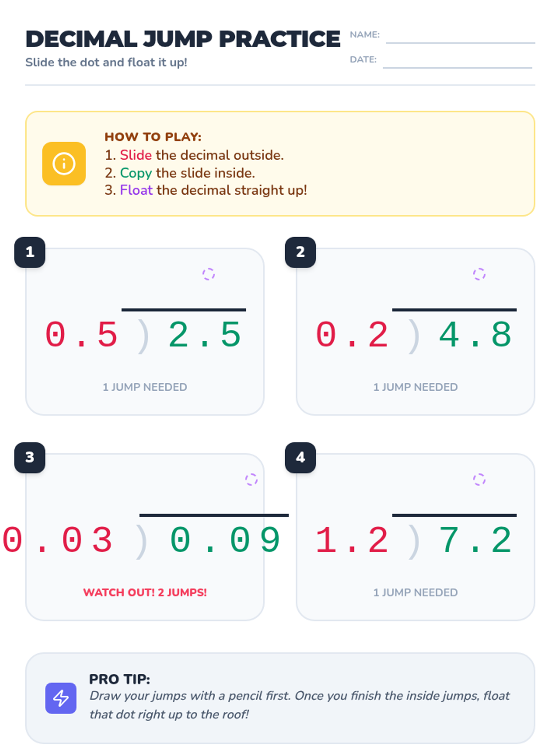Image resolution: width=560 pixels, height=747 pixels.
Task: Click the WATCH OUT! 2 JUMPS! warning
Action: [x=145, y=592]
